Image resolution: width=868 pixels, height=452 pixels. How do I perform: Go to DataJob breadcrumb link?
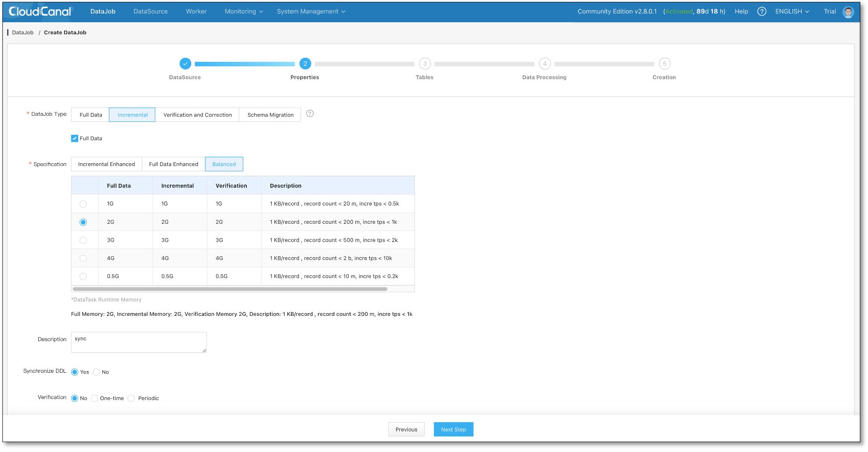[x=23, y=32]
